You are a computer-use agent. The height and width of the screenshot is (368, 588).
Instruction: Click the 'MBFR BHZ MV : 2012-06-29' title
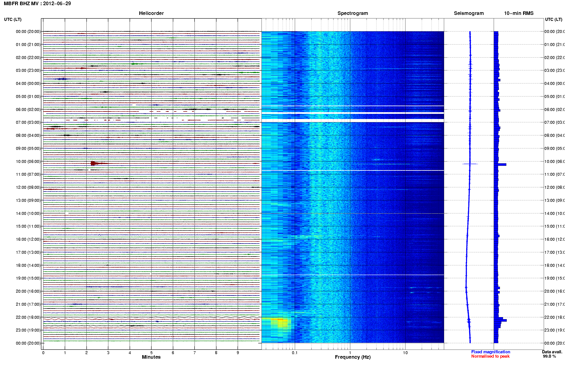tap(37, 3)
